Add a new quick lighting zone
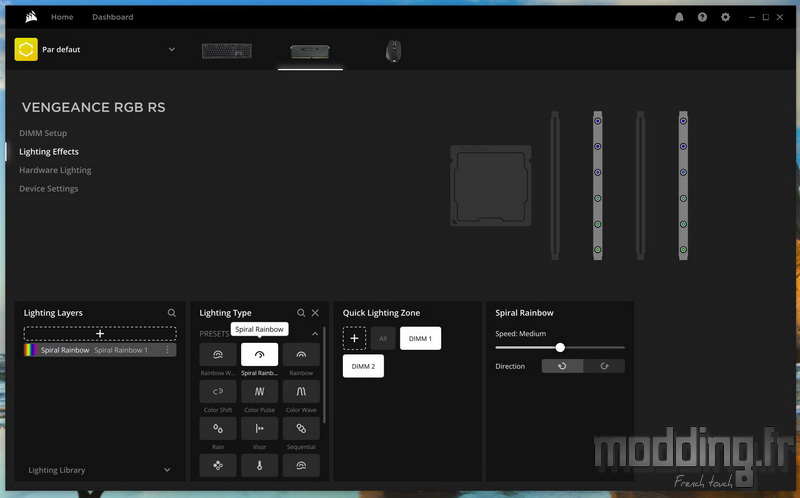Viewport: 800px width, 498px height. [354, 338]
